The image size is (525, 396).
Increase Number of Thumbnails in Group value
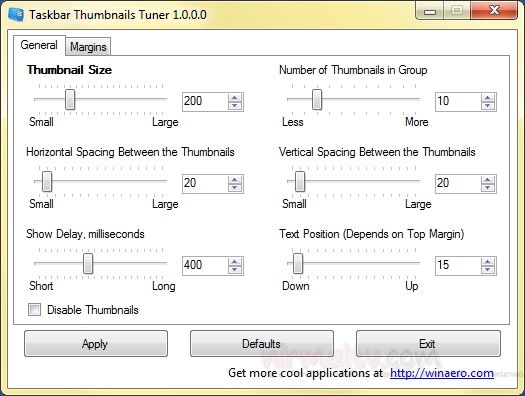pos(488,98)
